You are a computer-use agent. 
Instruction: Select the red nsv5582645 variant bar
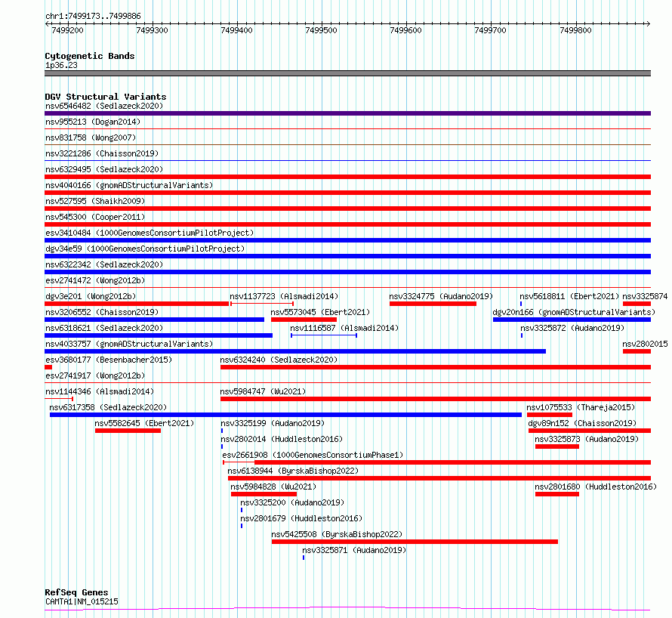pos(128,431)
